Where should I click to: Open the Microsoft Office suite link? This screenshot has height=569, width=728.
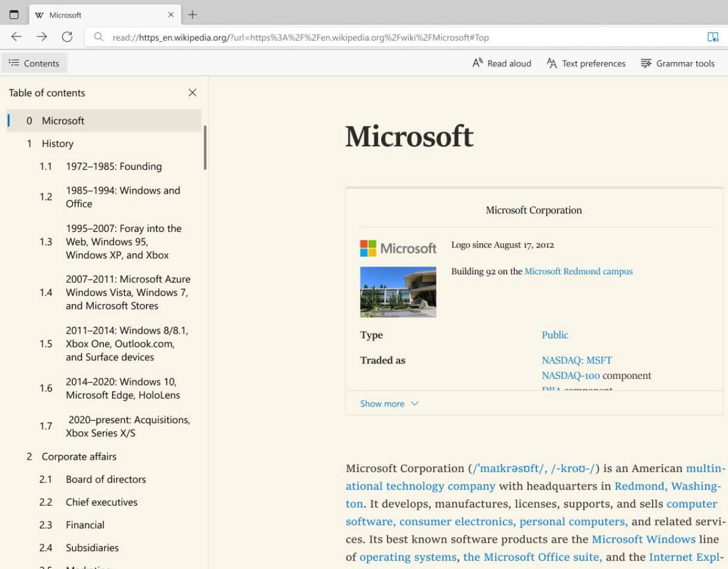tap(533, 557)
